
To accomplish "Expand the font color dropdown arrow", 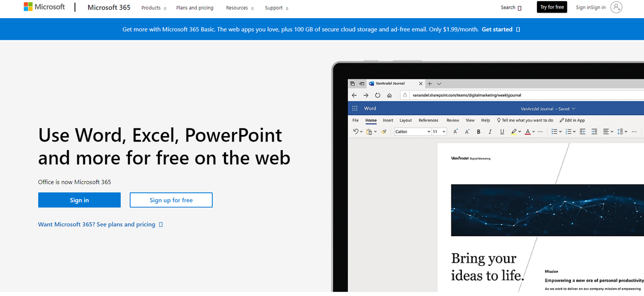I will [533, 131].
